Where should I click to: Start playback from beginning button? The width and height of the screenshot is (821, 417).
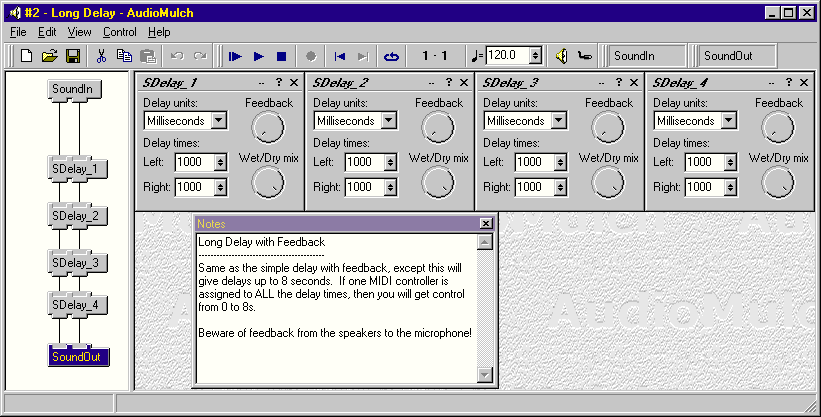click(235, 56)
